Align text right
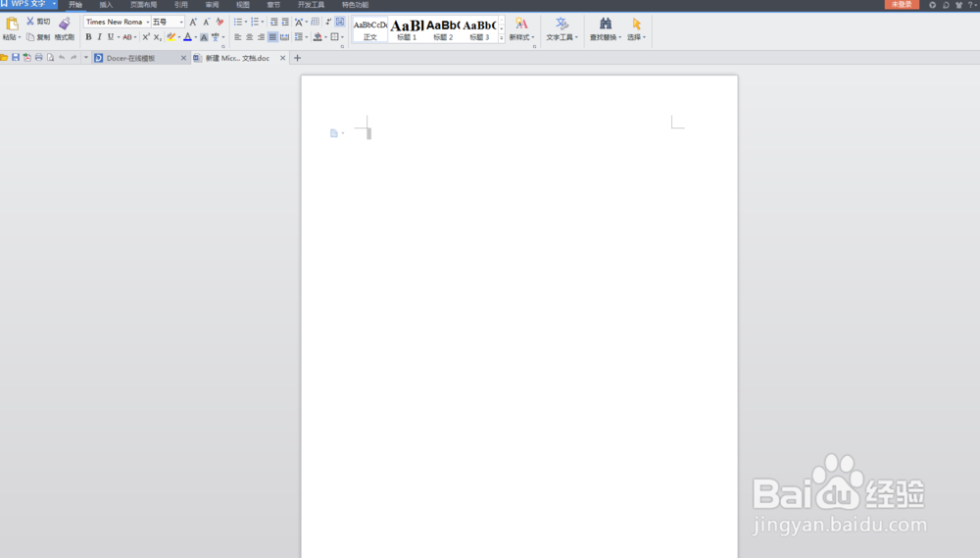This screenshot has height=558, width=980. (x=261, y=37)
